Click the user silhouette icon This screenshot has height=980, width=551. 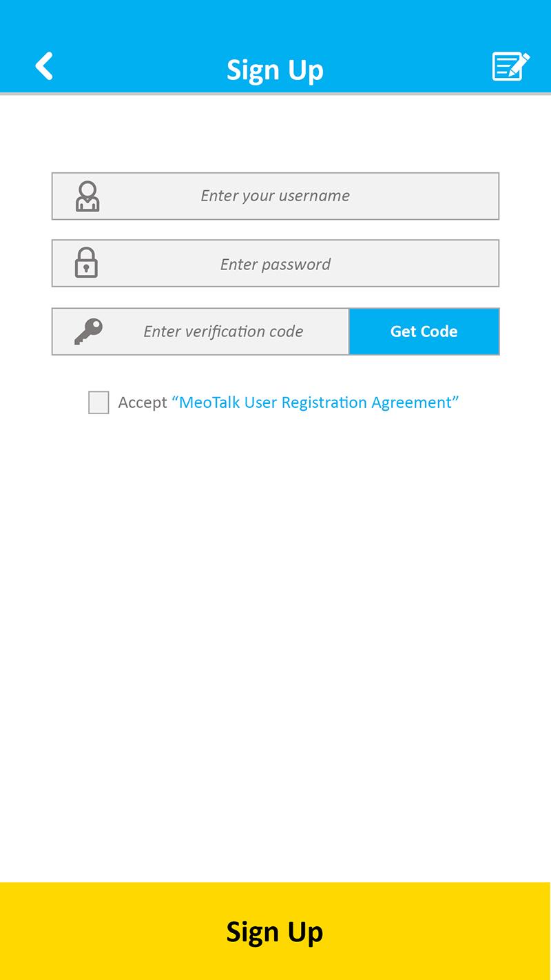point(87,196)
